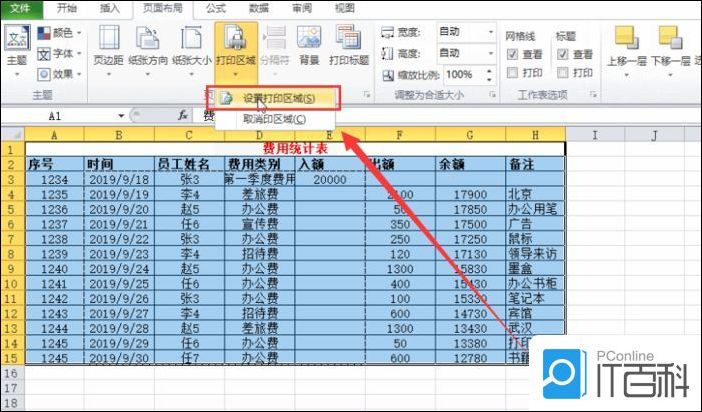
Task: Click the 缩放比例 100% field
Action: pos(463,75)
